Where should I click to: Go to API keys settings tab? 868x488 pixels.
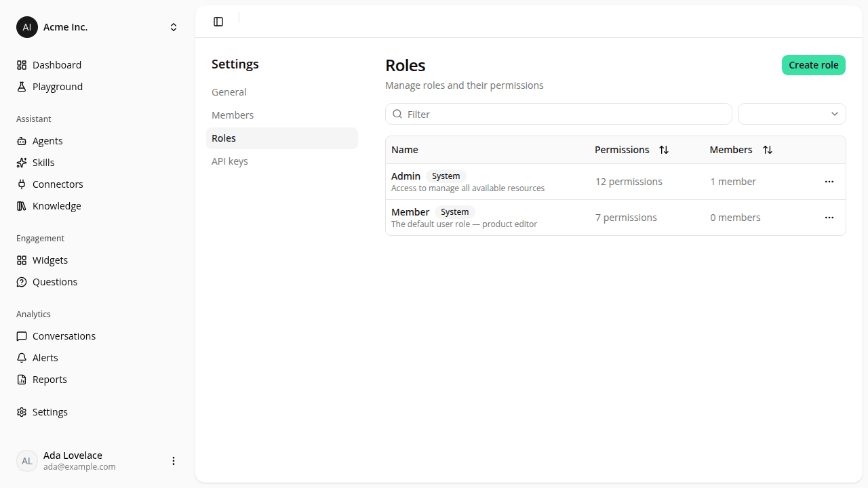pos(282,161)
